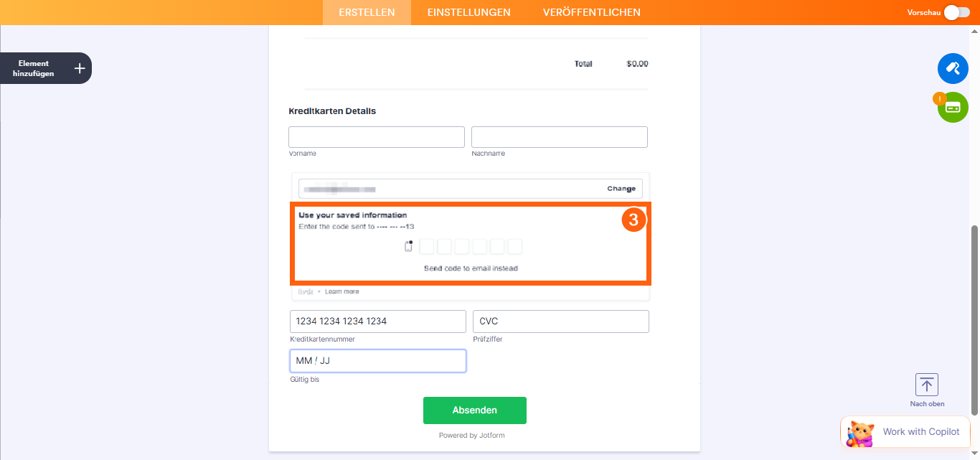Click the first verification code box

(x=427, y=247)
